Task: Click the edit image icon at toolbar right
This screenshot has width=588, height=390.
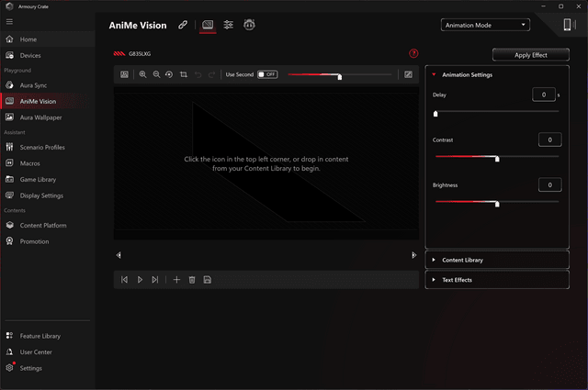Action: (408, 74)
